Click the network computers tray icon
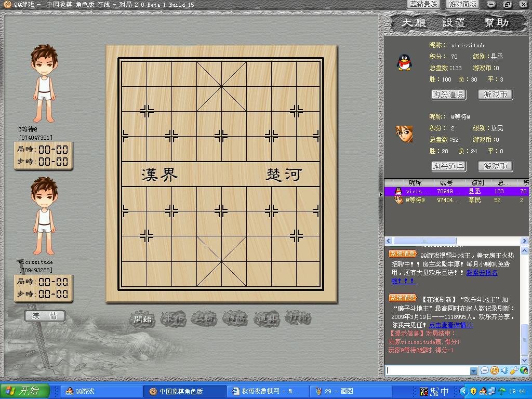The image size is (532, 399). (x=491, y=391)
